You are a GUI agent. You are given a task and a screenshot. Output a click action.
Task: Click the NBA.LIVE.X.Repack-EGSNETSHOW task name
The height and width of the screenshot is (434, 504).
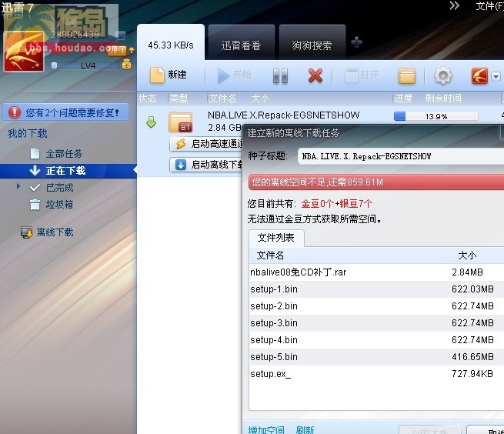[x=284, y=115]
